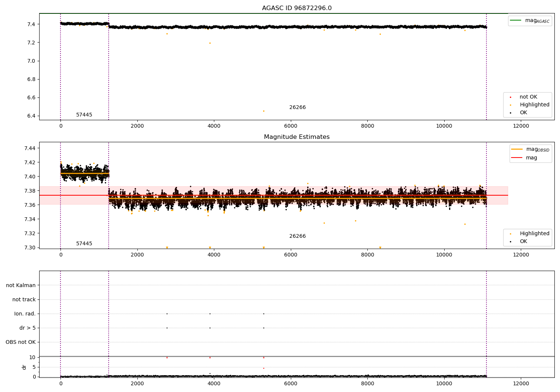Click the '6000' x-axis tick under bottom plot

[291, 383]
